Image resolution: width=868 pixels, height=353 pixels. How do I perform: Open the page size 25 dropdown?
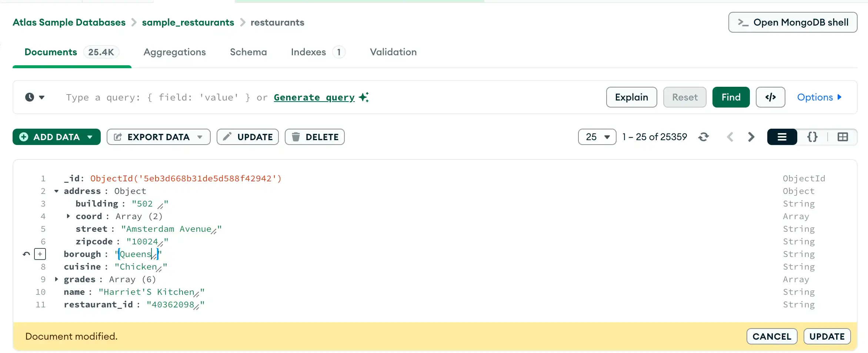pyautogui.click(x=597, y=137)
